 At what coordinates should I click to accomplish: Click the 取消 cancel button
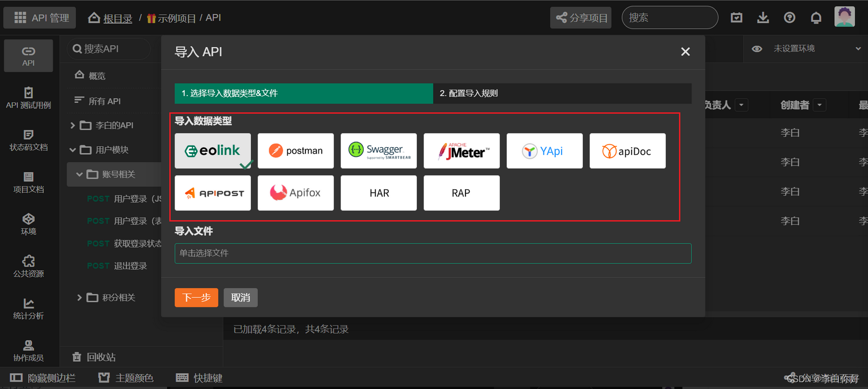pyautogui.click(x=241, y=298)
